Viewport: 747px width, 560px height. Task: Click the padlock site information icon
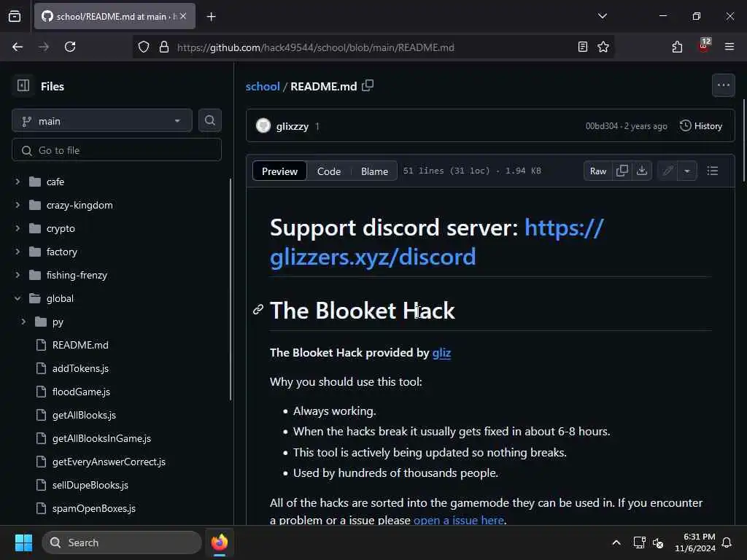click(164, 47)
